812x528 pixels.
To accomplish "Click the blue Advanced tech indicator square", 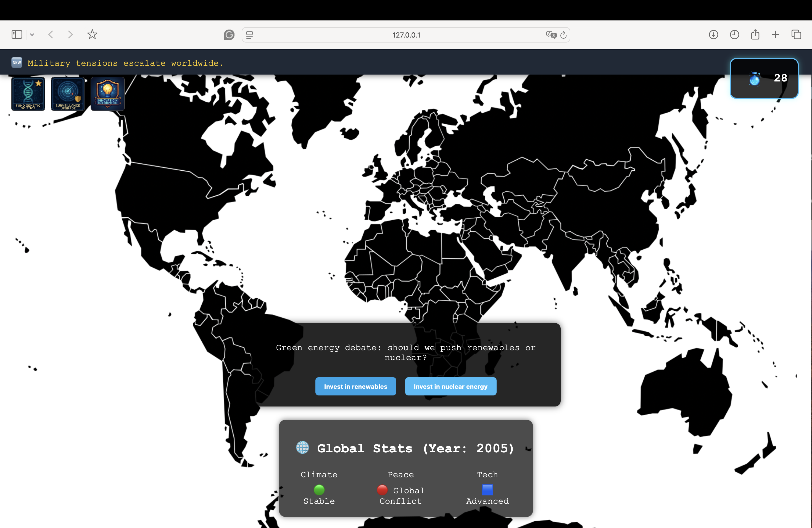I will click(x=487, y=490).
